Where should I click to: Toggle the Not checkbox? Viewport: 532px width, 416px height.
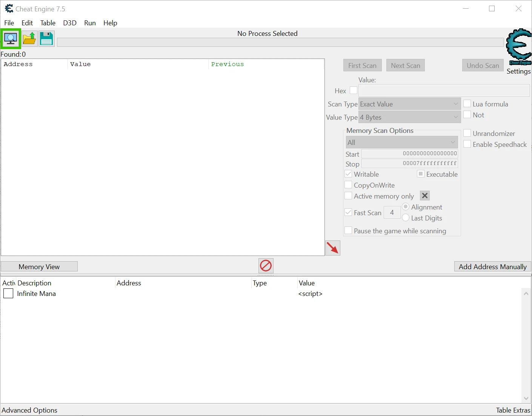pyautogui.click(x=467, y=114)
